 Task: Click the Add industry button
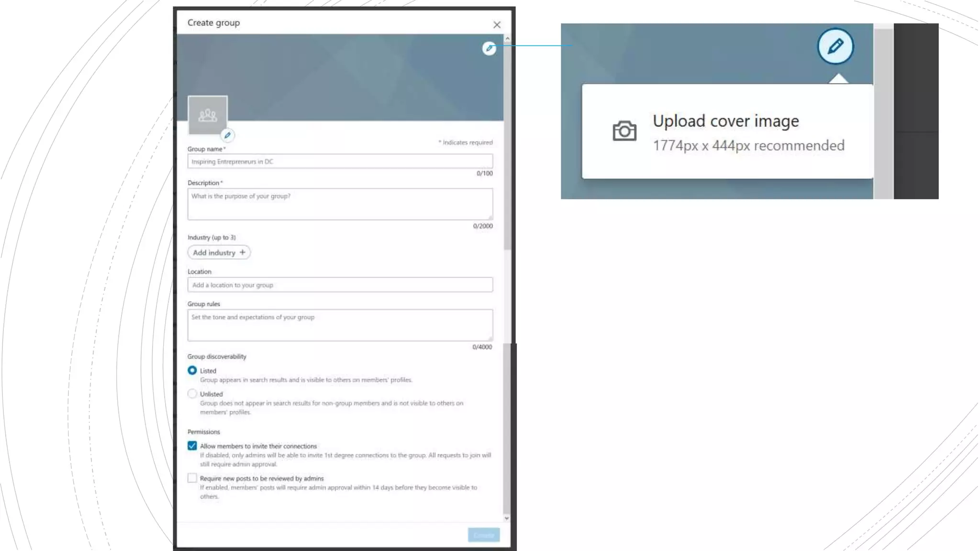coord(215,252)
